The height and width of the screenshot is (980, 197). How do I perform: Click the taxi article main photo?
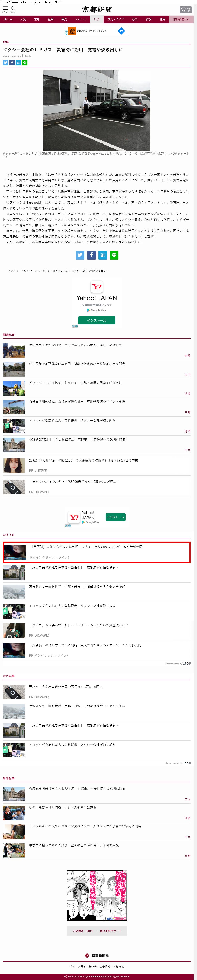click(x=97, y=110)
